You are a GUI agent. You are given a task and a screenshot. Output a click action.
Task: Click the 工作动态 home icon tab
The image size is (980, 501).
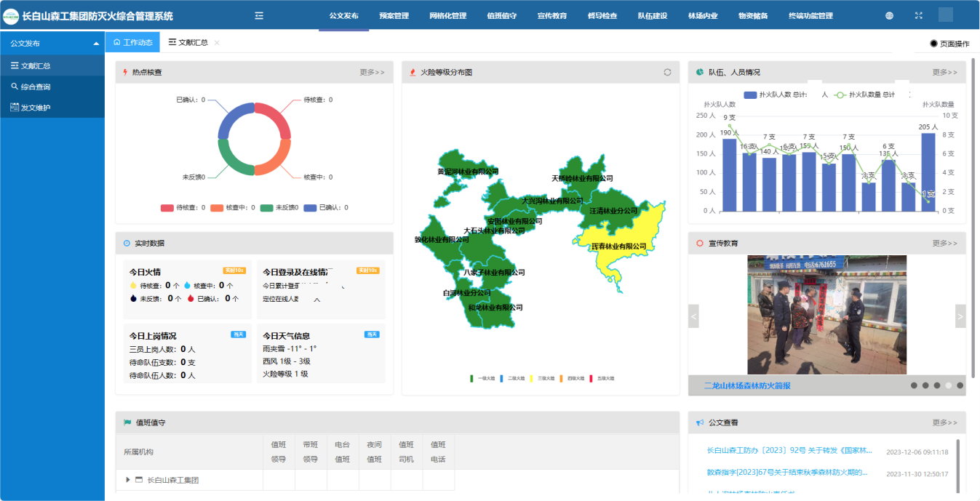(132, 42)
